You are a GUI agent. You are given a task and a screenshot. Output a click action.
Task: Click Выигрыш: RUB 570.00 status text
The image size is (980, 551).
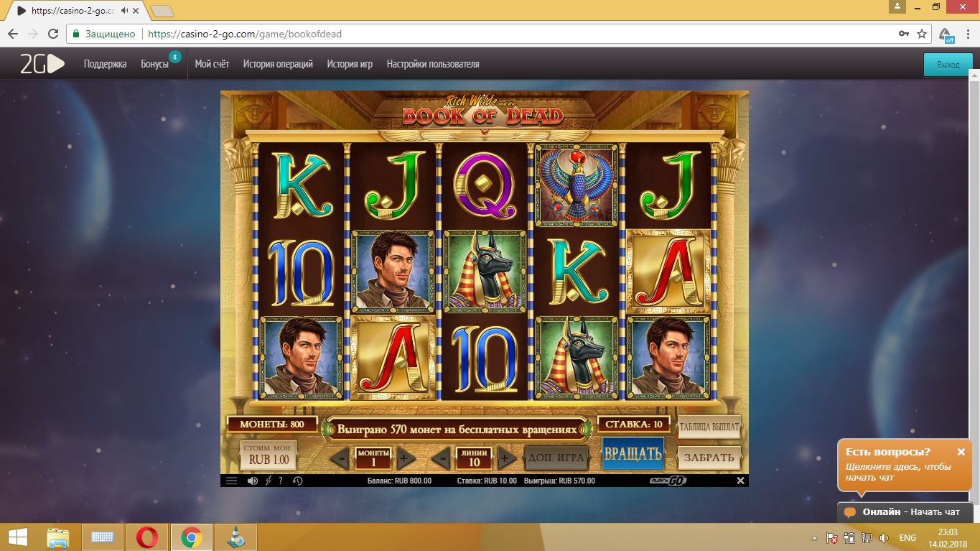(559, 481)
